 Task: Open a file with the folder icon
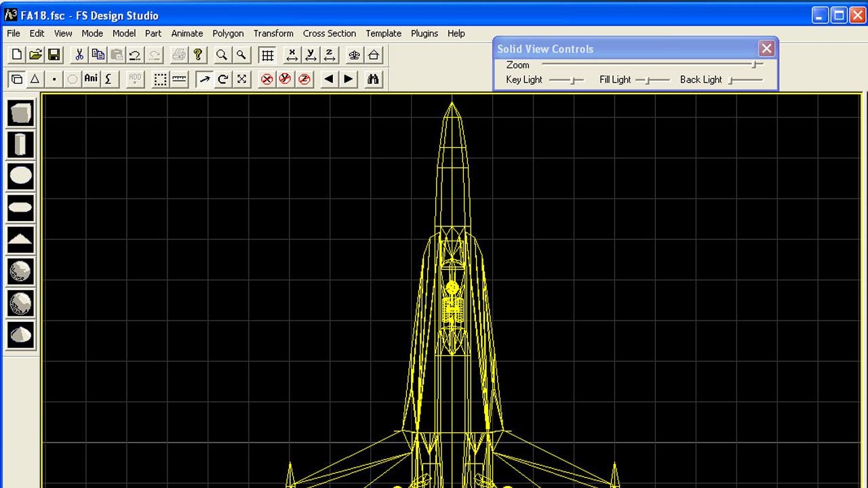(x=35, y=55)
